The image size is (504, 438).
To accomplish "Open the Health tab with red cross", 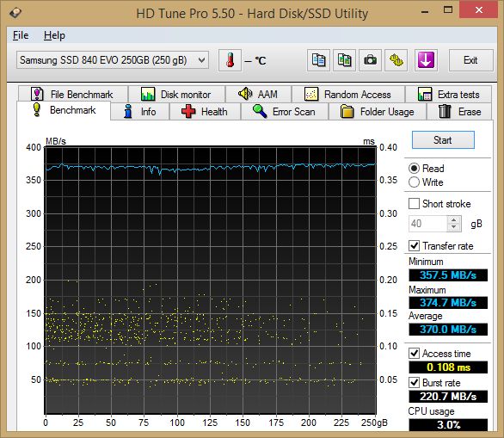I will coord(205,112).
